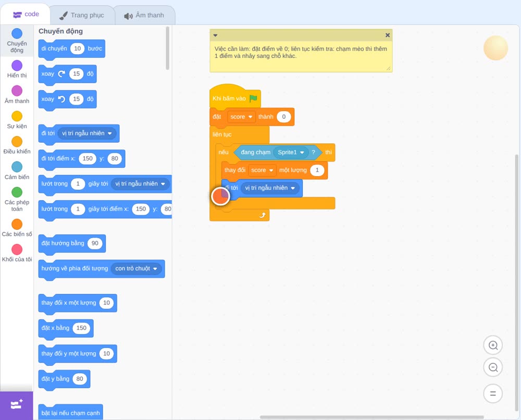Image resolution: width=521 pixels, height=420 pixels.
Task: Select the Khối của tôi category
Action: (17, 253)
